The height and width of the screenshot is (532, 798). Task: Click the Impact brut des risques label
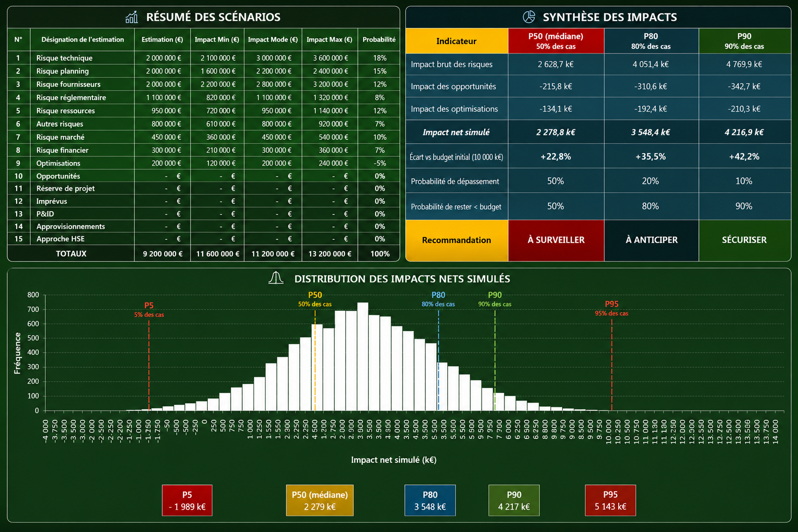click(451, 64)
